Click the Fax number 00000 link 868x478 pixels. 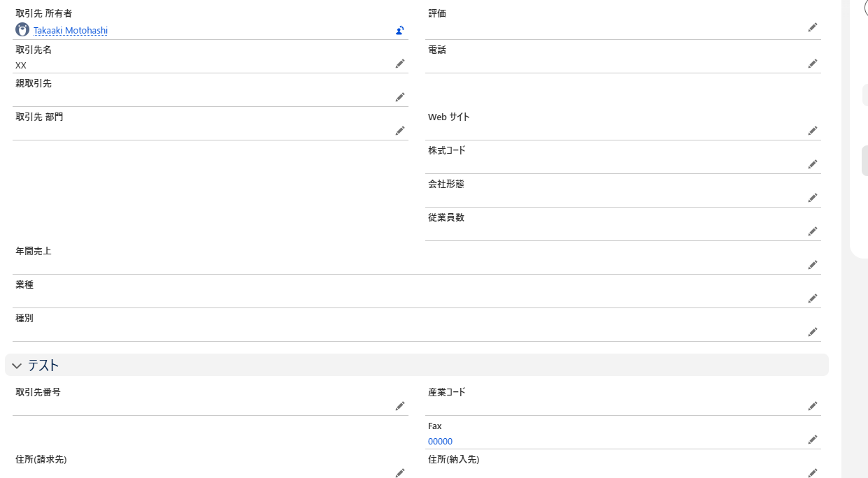click(x=441, y=442)
